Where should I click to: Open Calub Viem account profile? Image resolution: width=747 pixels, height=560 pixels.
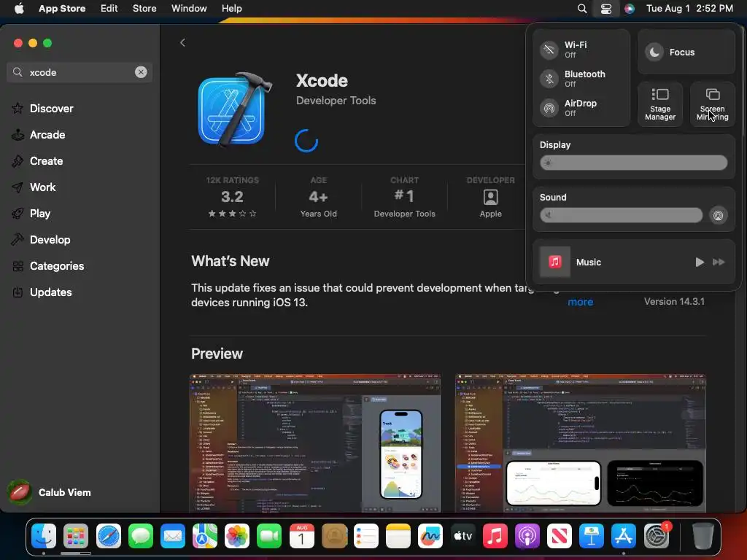50,492
